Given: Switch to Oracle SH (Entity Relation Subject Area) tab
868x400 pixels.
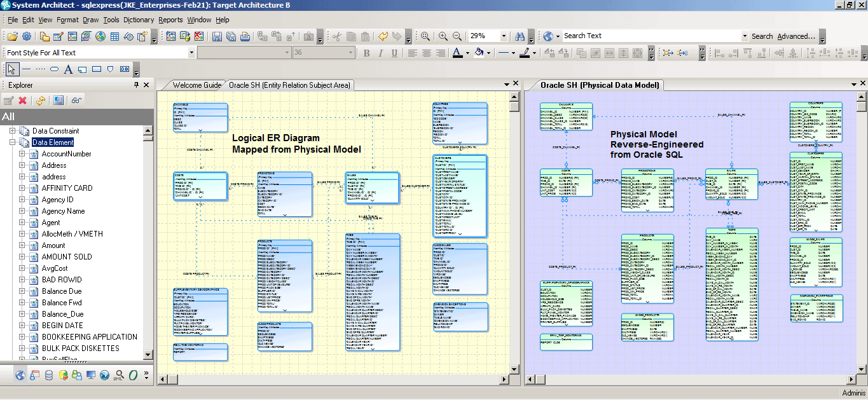Looking at the screenshot, I should (x=289, y=85).
